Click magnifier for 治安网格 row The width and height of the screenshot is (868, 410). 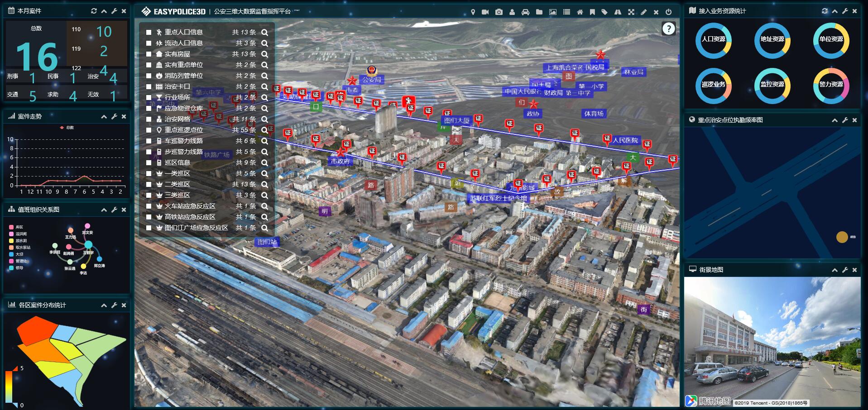[265, 119]
